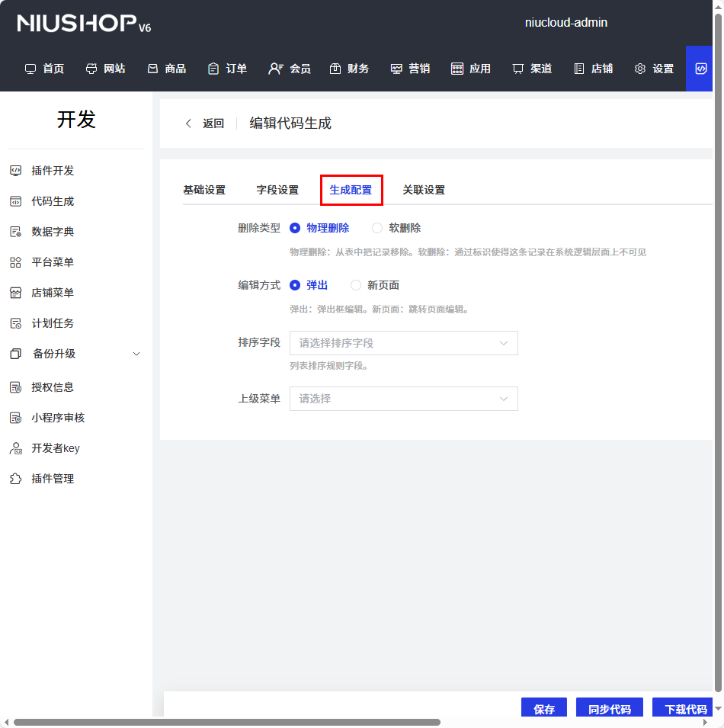Select the 新页面 edit mode radio
Image resolution: width=724 pixels, height=728 pixels.
pyautogui.click(x=356, y=285)
